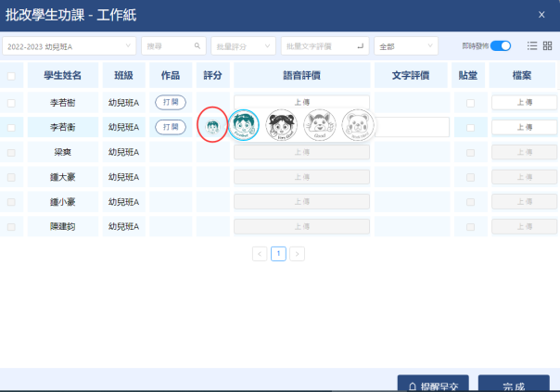Close the grading dialog with X
This screenshot has width=560, height=392.
pyautogui.click(x=541, y=15)
